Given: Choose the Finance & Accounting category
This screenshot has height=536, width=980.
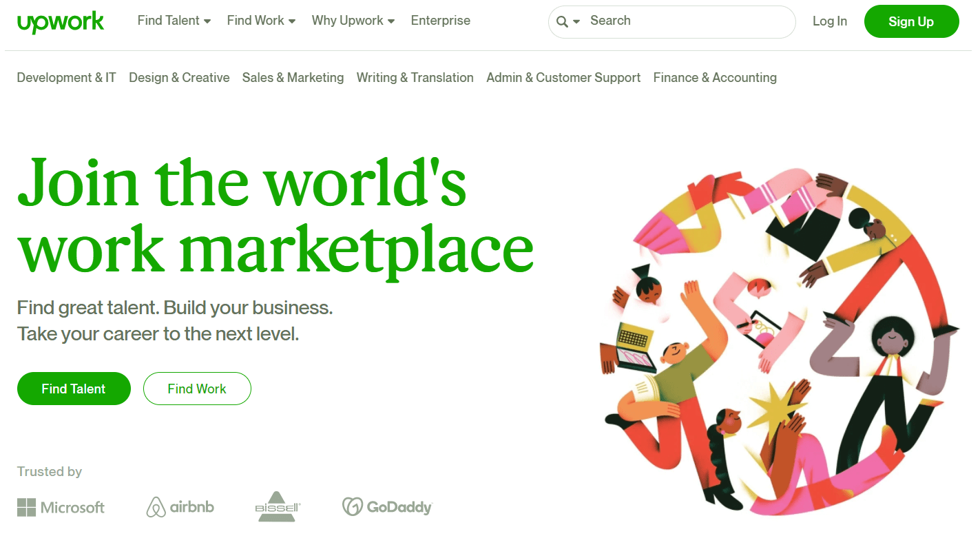Looking at the screenshot, I should coord(715,78).
